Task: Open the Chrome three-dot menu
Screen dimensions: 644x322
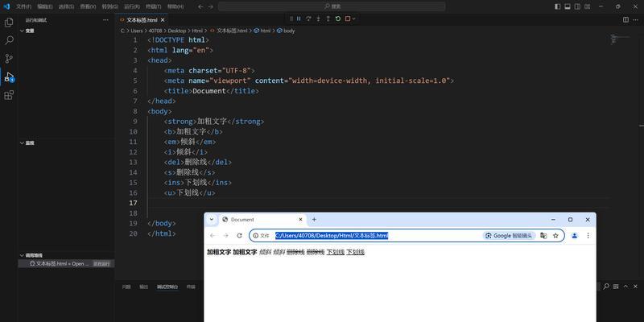Action: pos(588,236)
